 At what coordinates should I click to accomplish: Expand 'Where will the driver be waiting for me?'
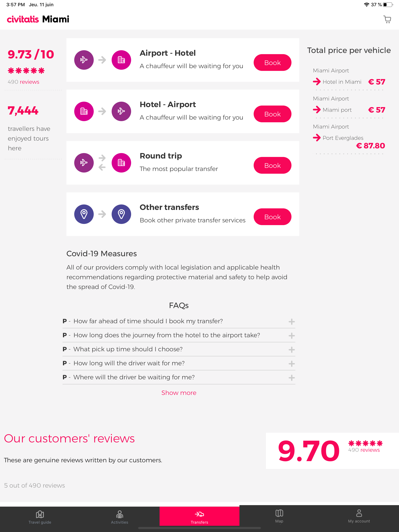click(x=291, y=377)
